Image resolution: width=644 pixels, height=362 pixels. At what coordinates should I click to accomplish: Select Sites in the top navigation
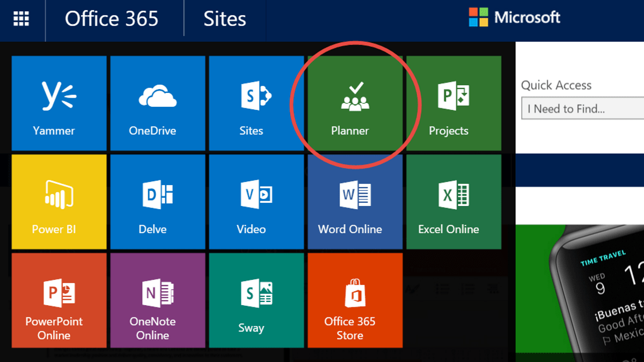click(225, 19)
